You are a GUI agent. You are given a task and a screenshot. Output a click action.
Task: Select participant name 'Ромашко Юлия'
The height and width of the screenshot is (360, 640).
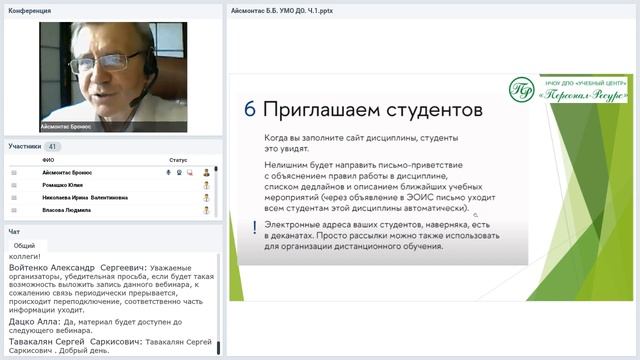pyautogui.click(x=62, y=185)
